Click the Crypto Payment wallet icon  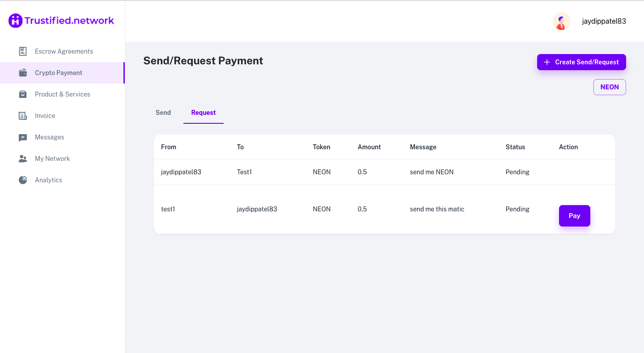tap(23, 73)
